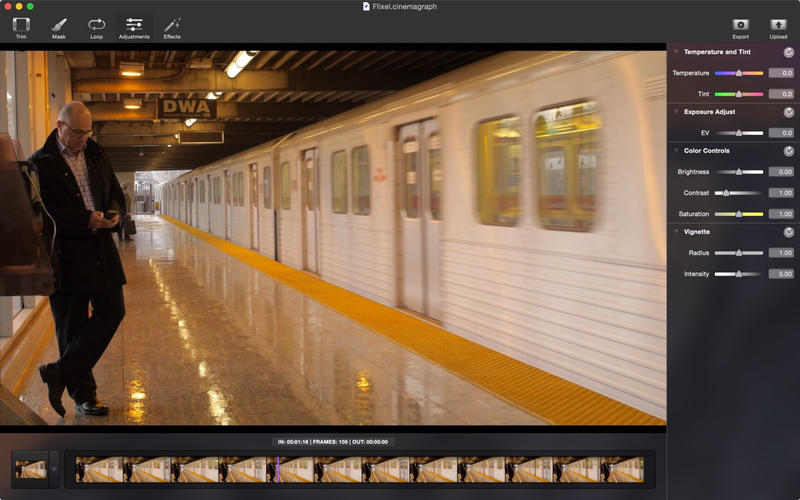Collapse the Color Controls section

coord(676,151)
